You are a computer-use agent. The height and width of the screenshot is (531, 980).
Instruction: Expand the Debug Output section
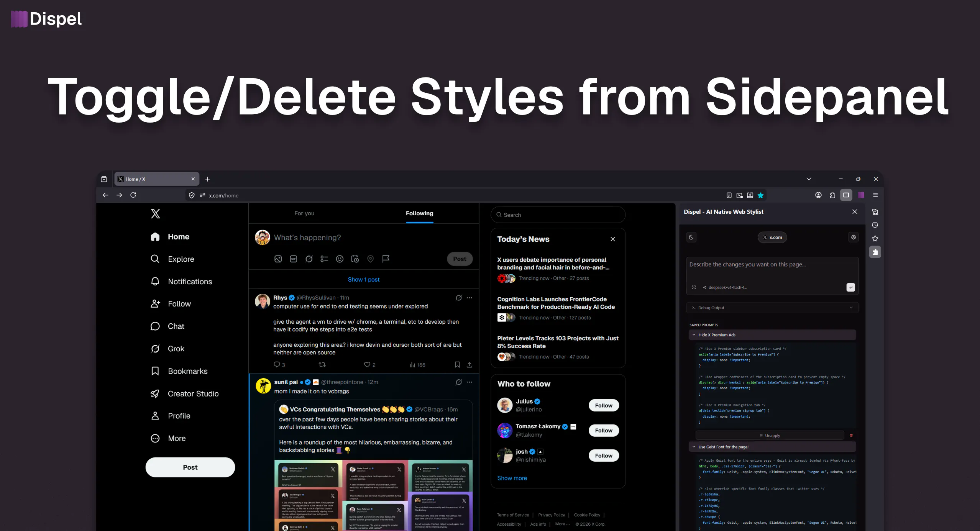pyautogui.click(x=772, y=308)
